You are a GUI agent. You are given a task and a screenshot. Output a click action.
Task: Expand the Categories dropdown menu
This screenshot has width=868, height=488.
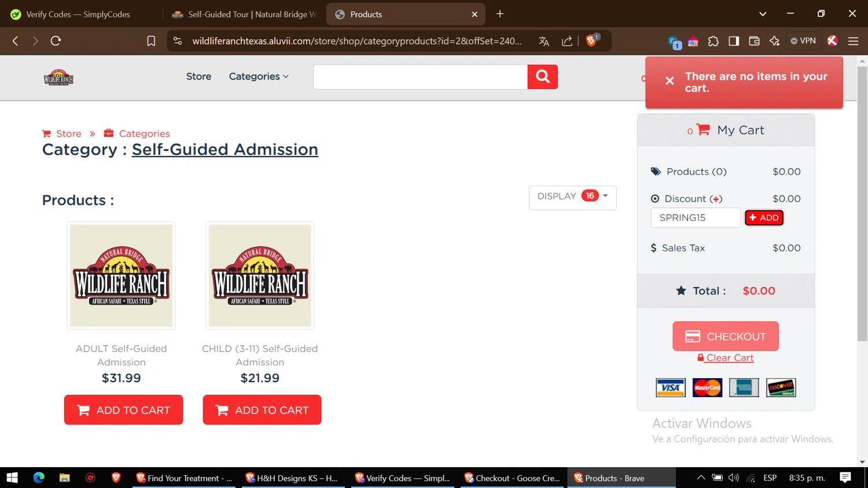click(259, 76)
